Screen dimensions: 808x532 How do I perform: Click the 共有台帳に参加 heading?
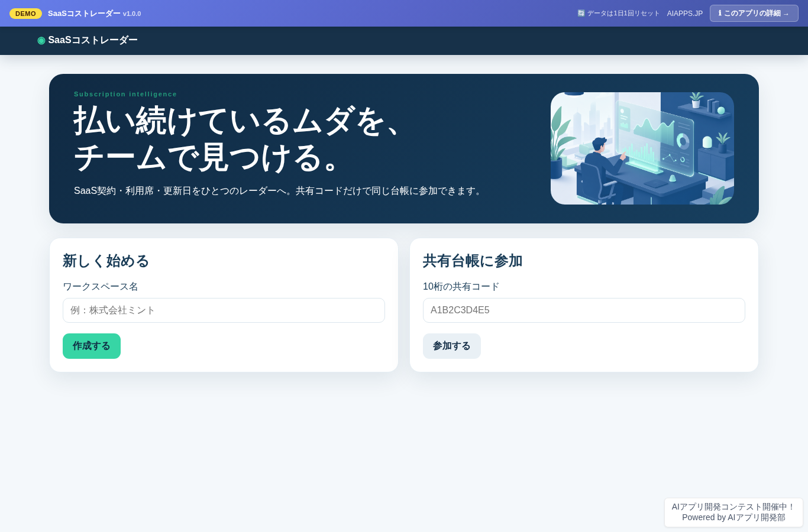pyautogui.click(x=473, y=261)
